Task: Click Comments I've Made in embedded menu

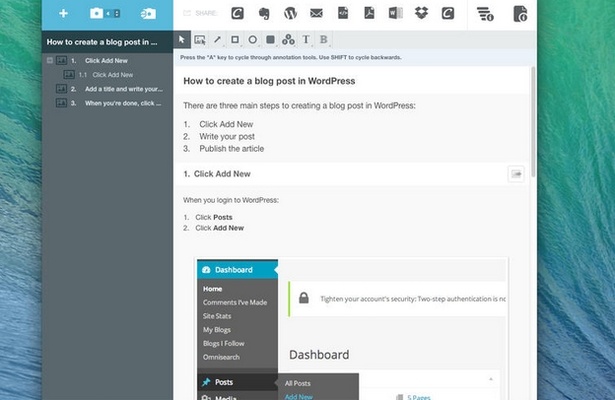Action: pos(235,302)
